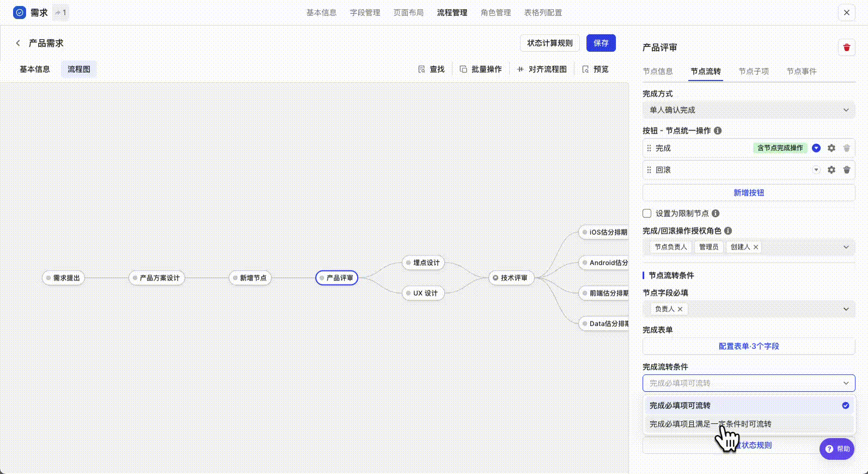This screenshot has height=474, width=868.
Task: Select the 需求提出 flow node
Action: [x=63, y=278]
